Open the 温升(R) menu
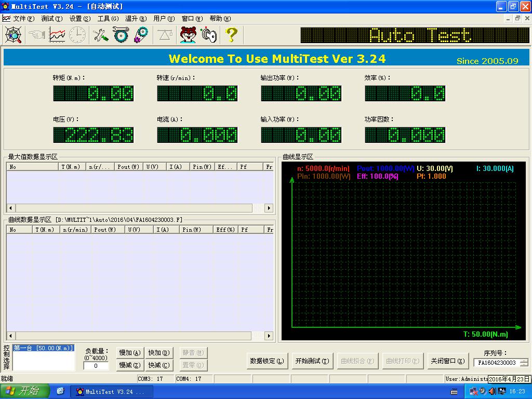The image size is (532, 399). pos(136,19)
